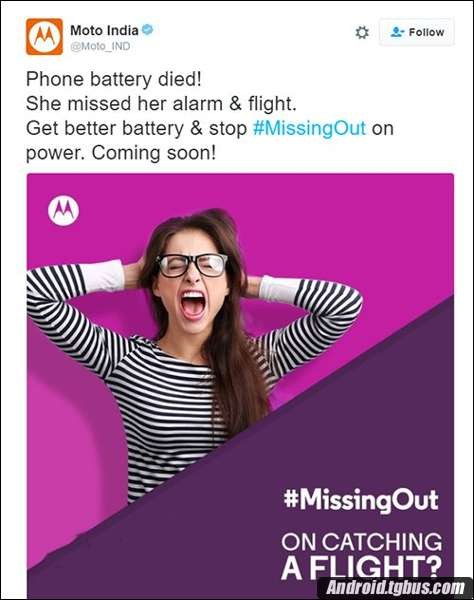Screen dimensions: 474x600
Task: Click the woman's black-framed glasses
Action: click(191, 265)
